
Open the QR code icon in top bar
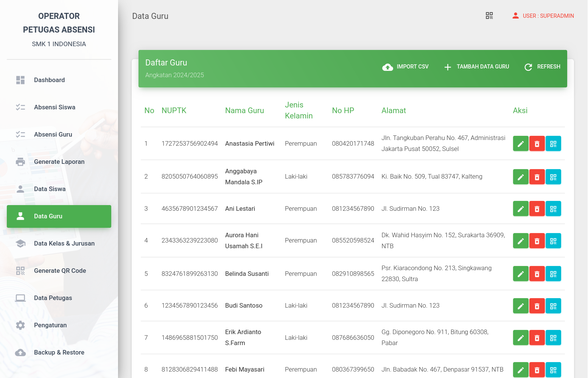coord(489,16)
